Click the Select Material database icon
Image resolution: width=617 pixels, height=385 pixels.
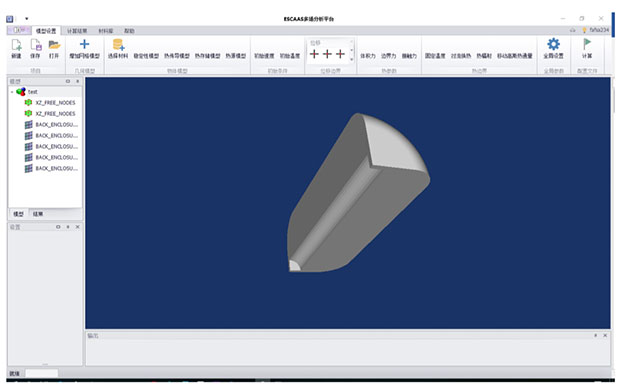118,45
